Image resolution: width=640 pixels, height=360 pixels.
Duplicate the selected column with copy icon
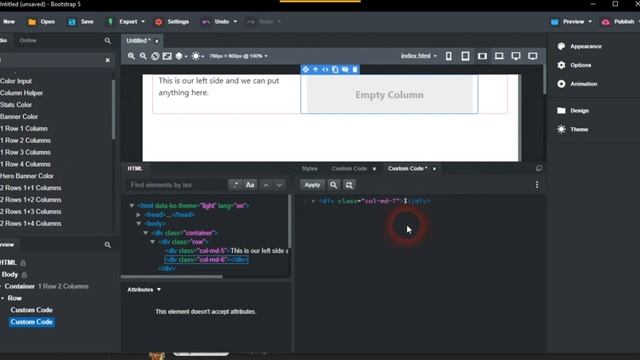click(x=335, y=70)
